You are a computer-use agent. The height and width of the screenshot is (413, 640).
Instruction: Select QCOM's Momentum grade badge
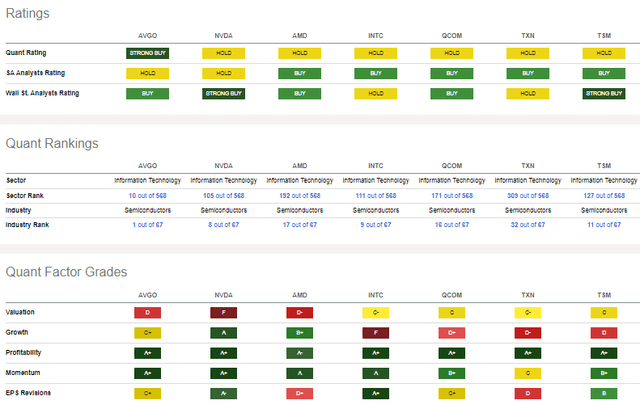[452, 373]
